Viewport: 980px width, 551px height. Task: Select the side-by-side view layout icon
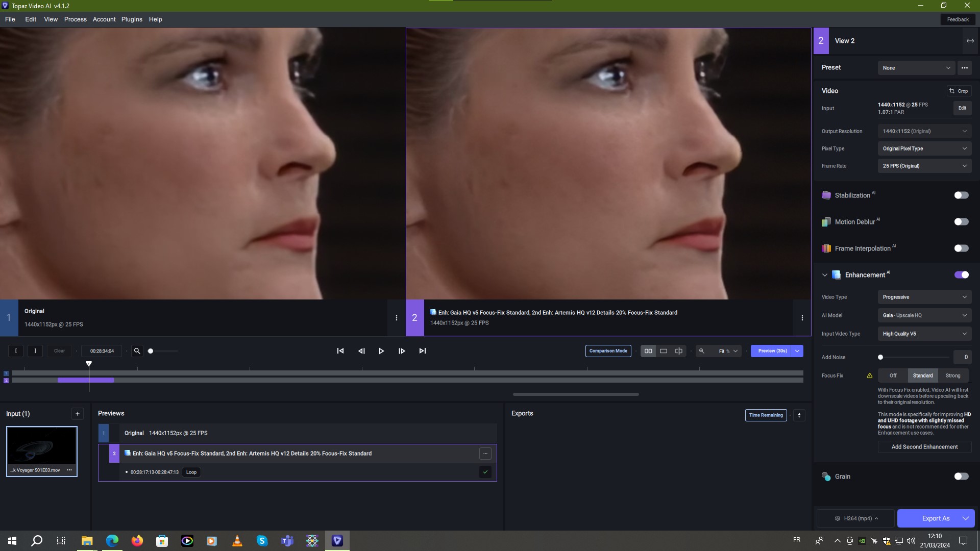coord(648,351)
